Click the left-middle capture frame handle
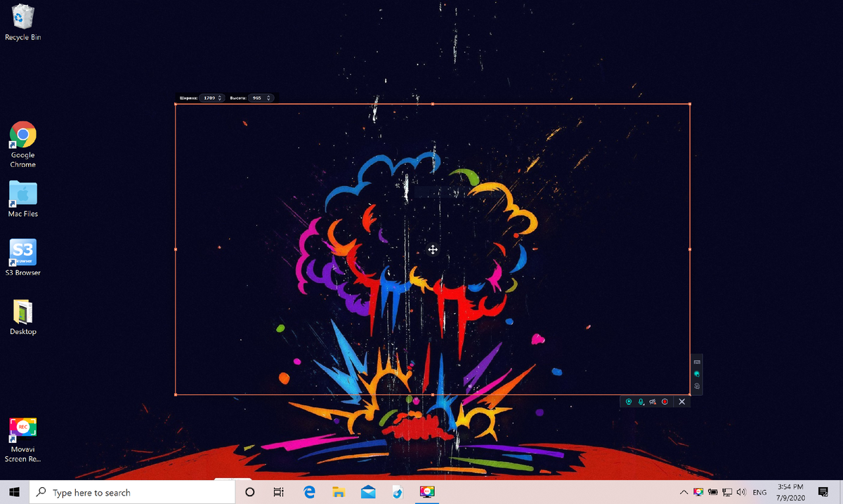This screenshot has width=843, height=504. click(x=175, y=249)
